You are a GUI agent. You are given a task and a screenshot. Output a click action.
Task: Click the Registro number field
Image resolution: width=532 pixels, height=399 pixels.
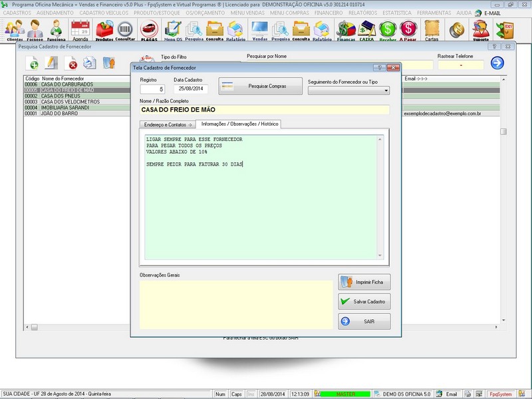(x=152, y=89)
